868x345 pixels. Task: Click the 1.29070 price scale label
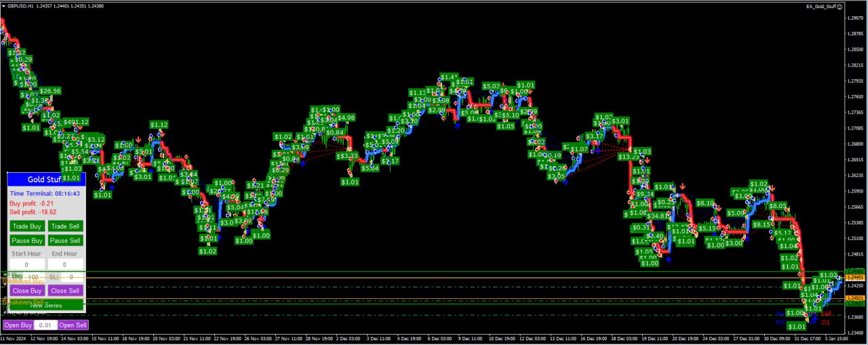[855, 18]
